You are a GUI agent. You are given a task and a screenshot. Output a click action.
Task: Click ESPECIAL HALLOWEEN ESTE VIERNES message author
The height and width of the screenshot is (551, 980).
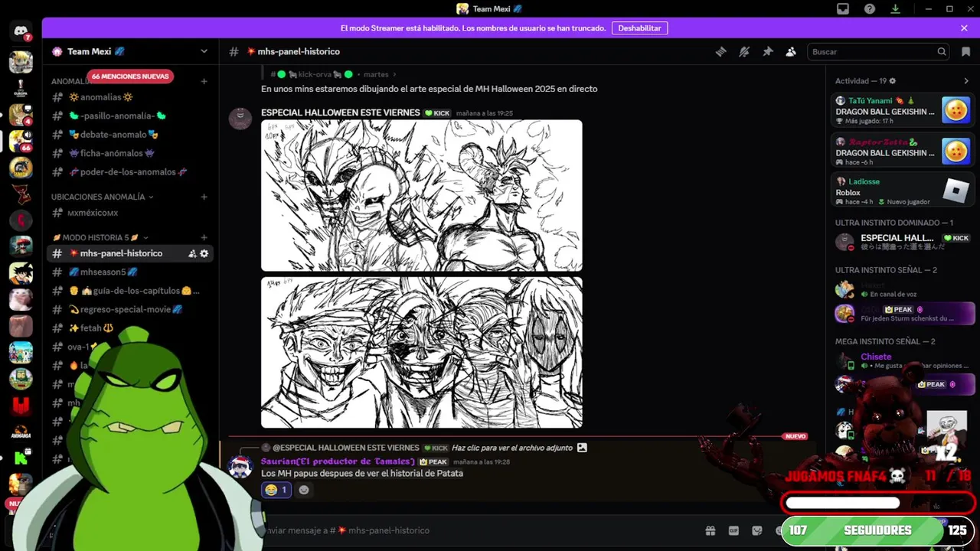point(340,112)
